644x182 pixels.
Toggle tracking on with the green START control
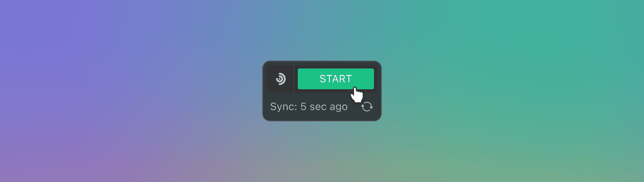(x=335, y=79)
